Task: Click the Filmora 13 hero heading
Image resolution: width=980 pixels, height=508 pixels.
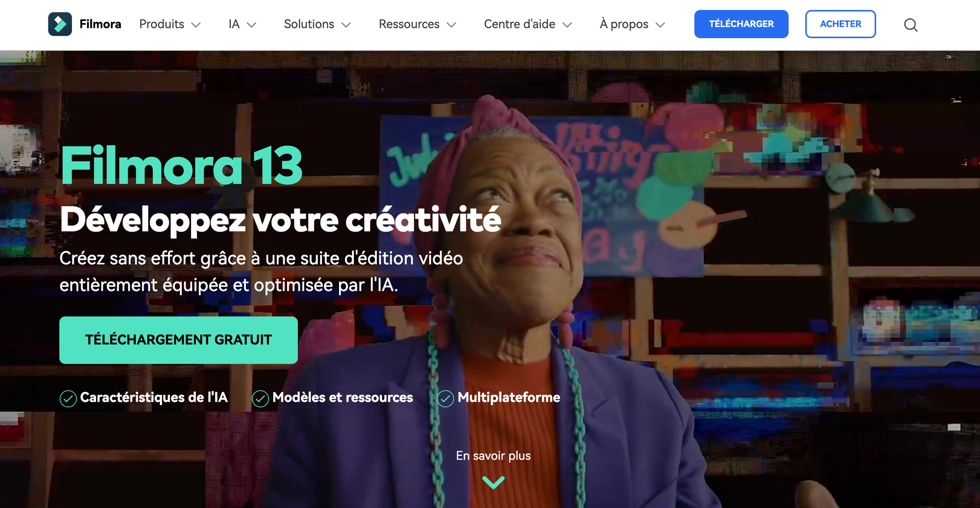Action: 181,166
